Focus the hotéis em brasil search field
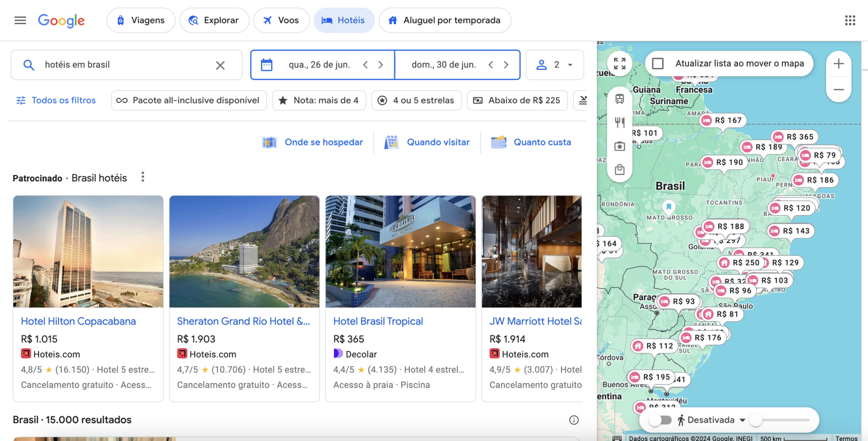Image resolution: width=868 pixels, height=441 pixels. tap(126, 65)
